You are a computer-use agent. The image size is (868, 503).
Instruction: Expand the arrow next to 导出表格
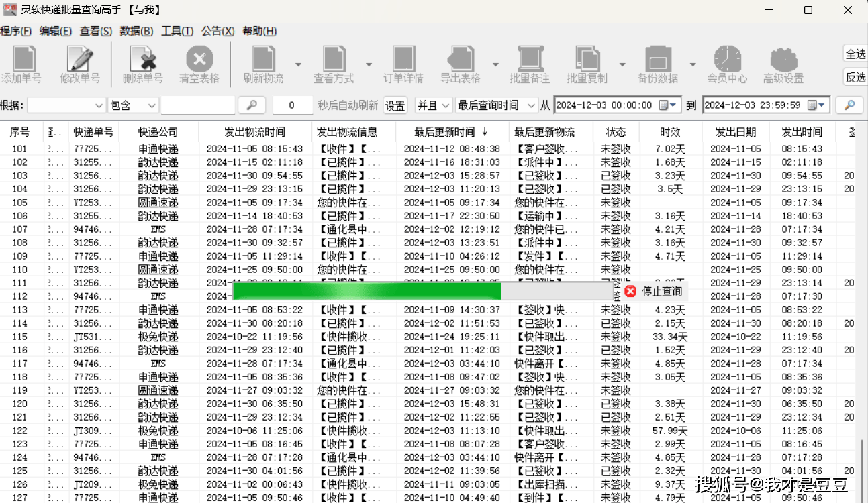495,64
